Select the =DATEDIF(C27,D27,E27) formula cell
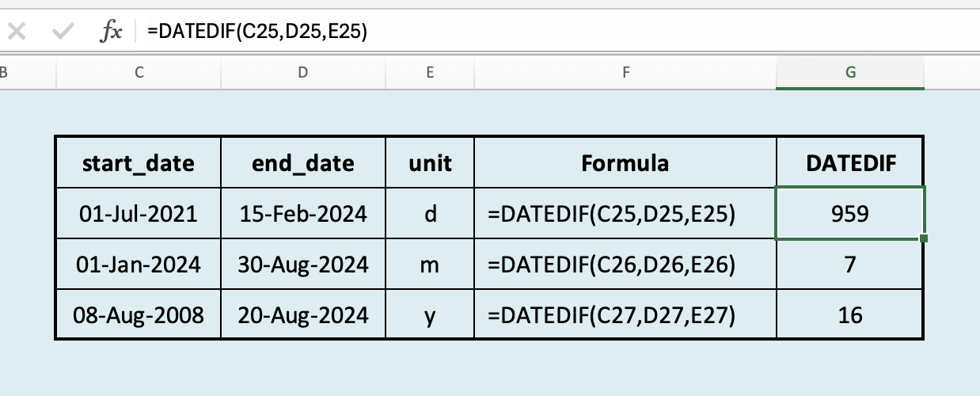Image resolution: width=980 pixels, height=396 pixels. (x=625, y=314)
